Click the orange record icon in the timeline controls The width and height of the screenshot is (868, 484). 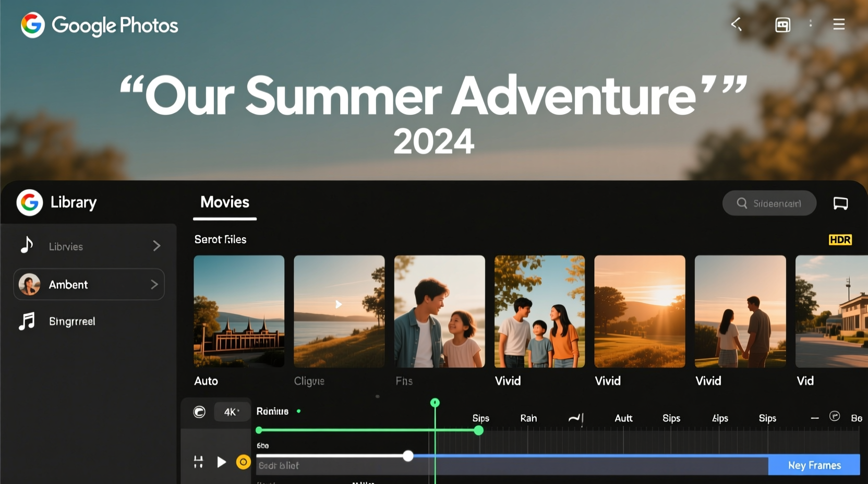[x=243, y=462]
